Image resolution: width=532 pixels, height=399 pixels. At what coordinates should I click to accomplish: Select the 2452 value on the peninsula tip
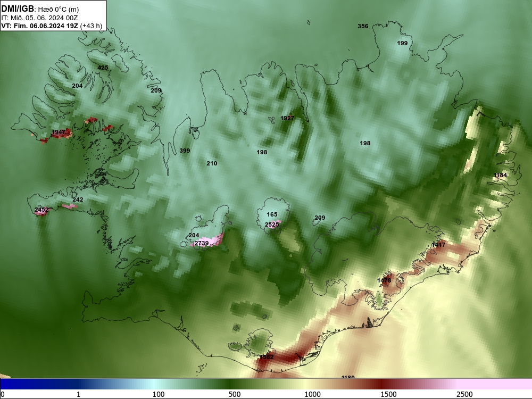41,210
